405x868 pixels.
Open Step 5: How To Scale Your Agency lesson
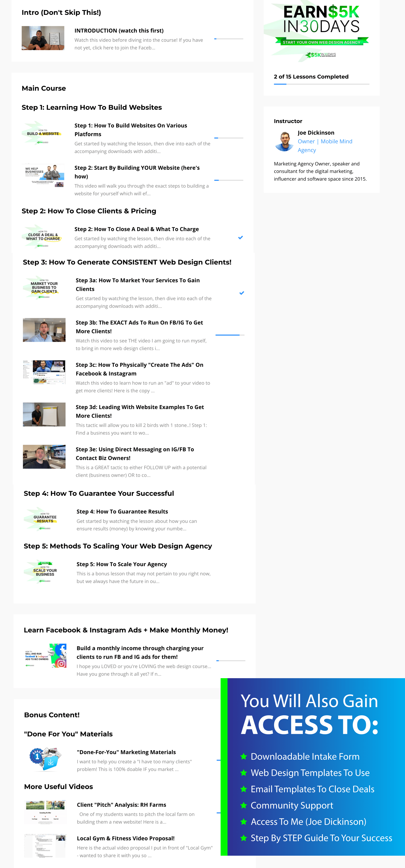click(122, 564)
